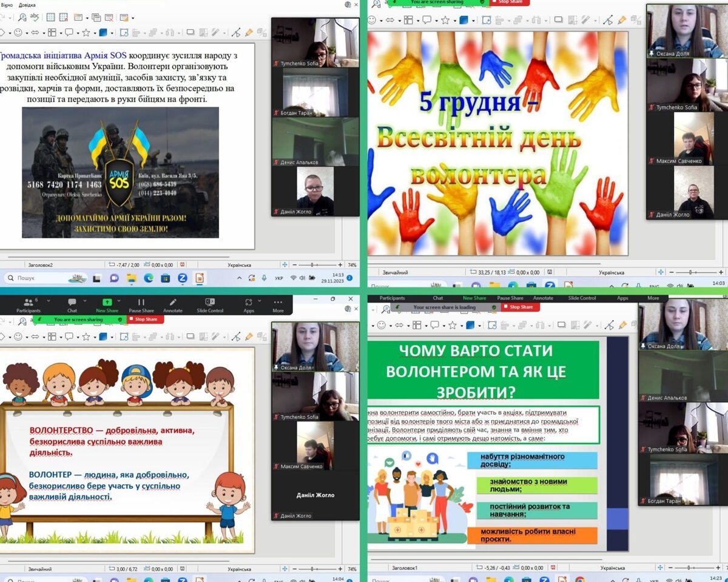Click the Українська language field in Армія SOS status bar
Screen dimensions: 728x582
click(x=240, y=265)
